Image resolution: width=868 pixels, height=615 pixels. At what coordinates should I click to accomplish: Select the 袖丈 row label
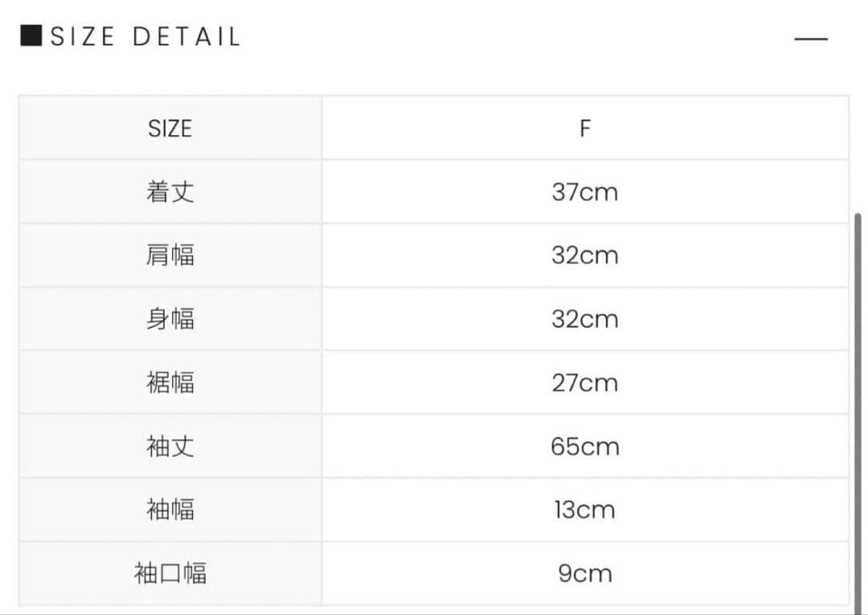tap(170, 446)
